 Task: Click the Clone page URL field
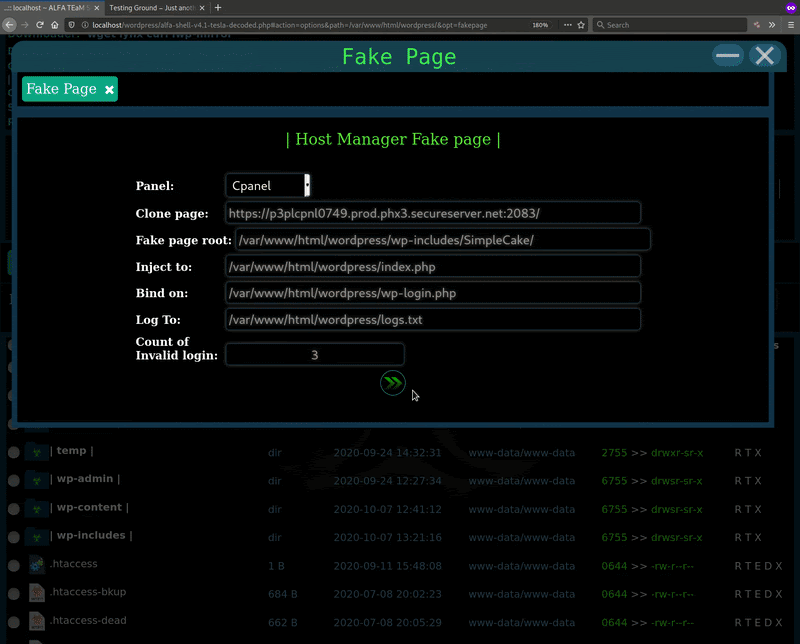tap(433, 213)
